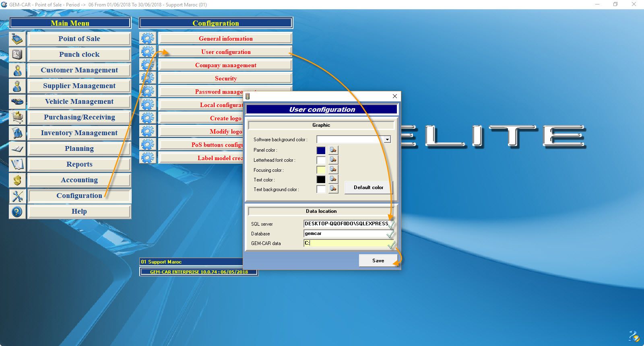Close the User configuration dialog
This screenshot has width=644, height=346.
click(395, 96)
